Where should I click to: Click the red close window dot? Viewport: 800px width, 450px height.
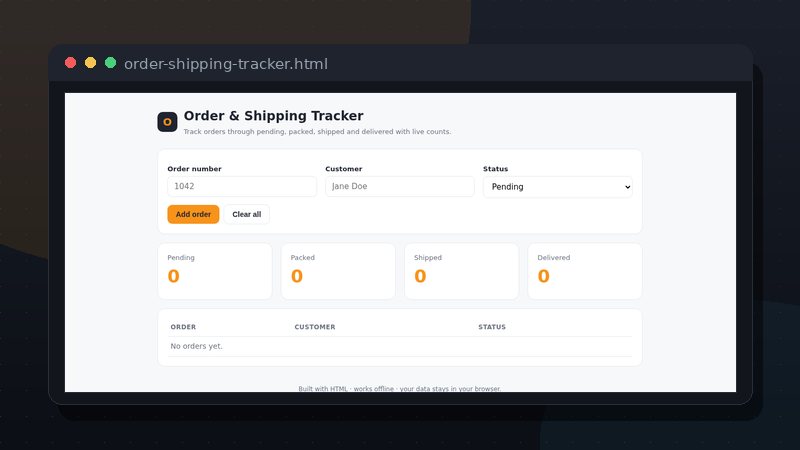[70, 63]
